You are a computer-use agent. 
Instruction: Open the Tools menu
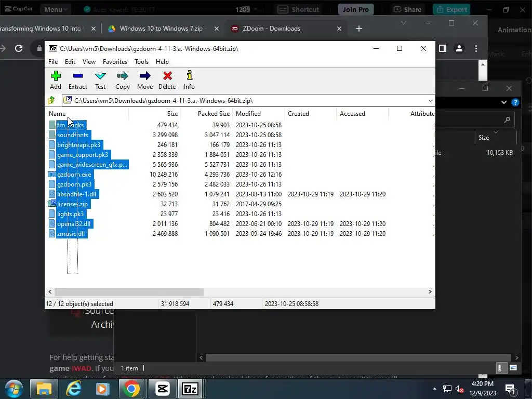141,62
